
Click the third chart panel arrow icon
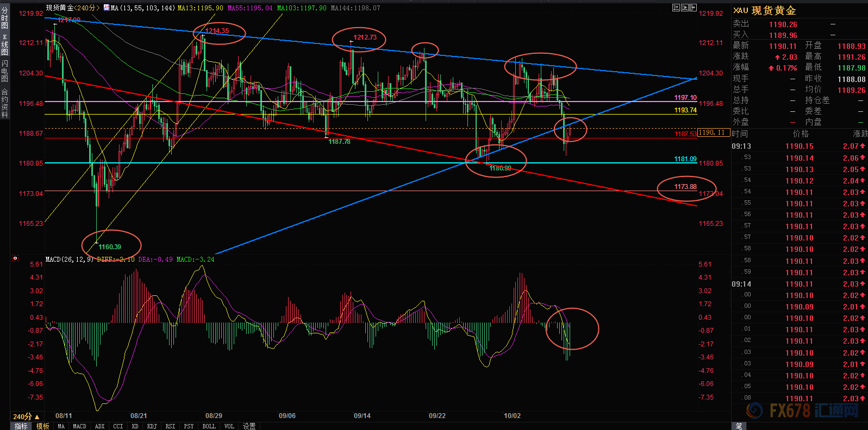[693, 8]
